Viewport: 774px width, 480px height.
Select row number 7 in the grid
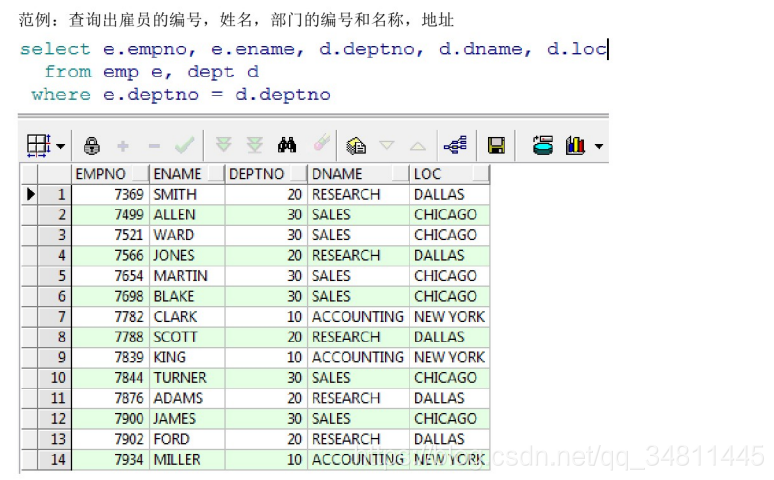[x=55, y=317]
